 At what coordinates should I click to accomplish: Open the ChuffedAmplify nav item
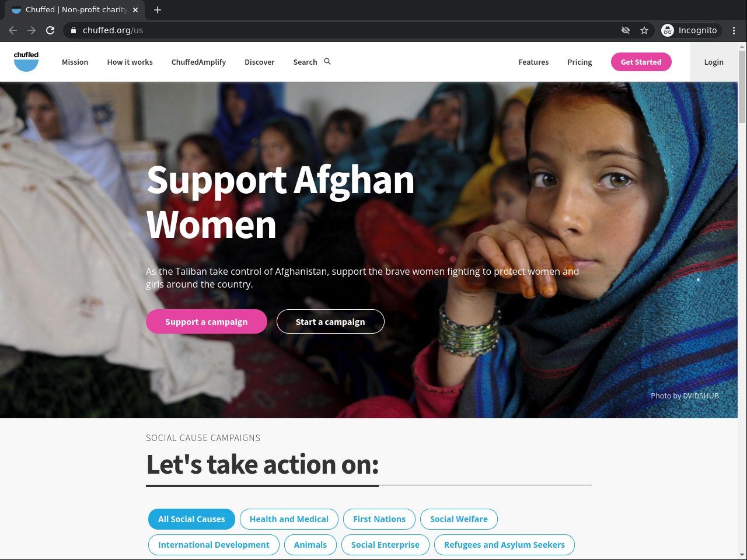point(198,62)
